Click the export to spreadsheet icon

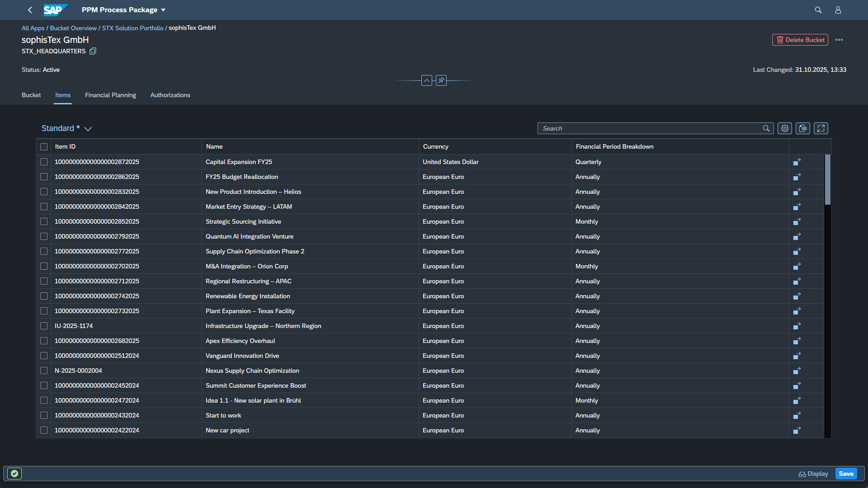pos(802,128)
